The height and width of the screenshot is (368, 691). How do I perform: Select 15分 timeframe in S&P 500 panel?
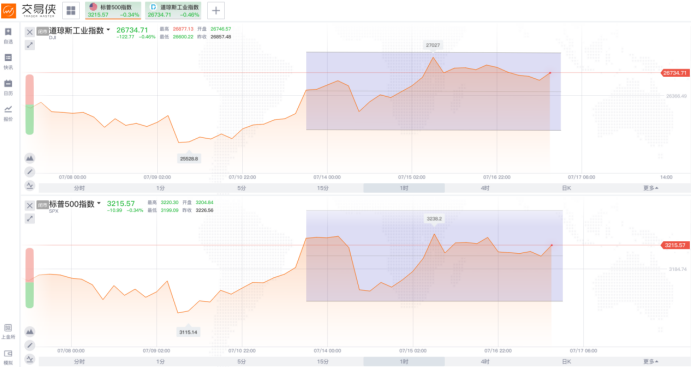click(323, 362)
